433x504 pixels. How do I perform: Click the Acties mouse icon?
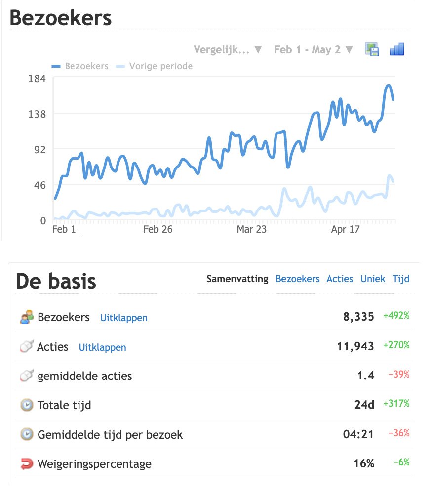click(x=27, y=347)
